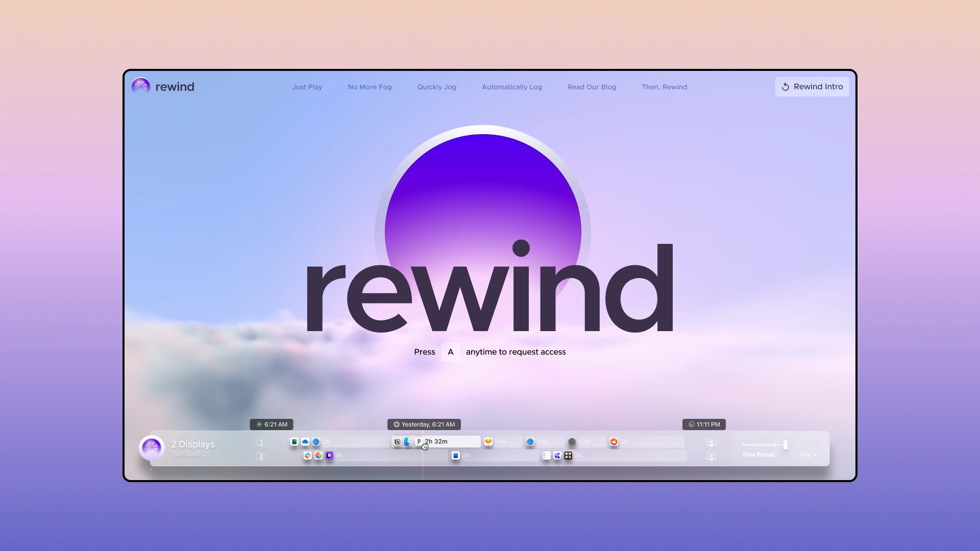
Task: Click the Reddit icon in timeline
Action: click(x=614, y=442)
